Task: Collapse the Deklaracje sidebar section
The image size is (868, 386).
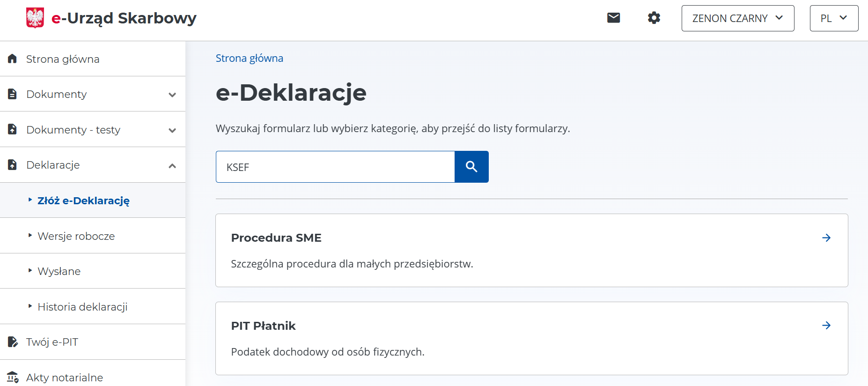Action: tap(172, 165)
